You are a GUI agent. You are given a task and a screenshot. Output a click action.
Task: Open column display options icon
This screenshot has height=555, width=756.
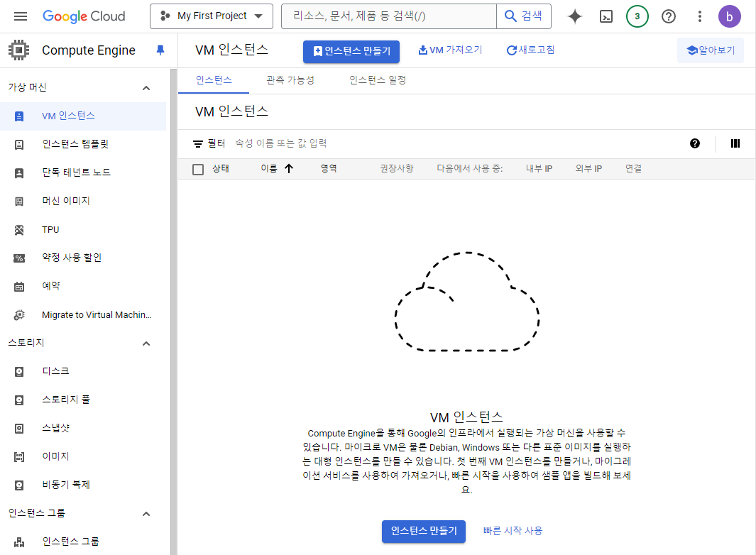coord(735,143)
